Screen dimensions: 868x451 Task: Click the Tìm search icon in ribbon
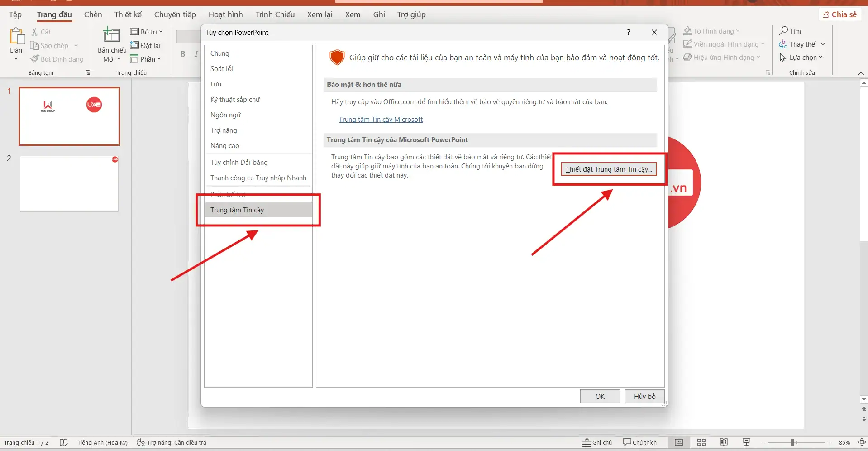pos(783,31)
